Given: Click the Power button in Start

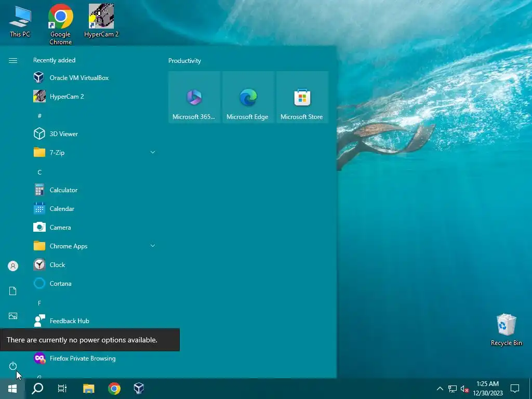Looking at the screenshot, I should [13, 366].
